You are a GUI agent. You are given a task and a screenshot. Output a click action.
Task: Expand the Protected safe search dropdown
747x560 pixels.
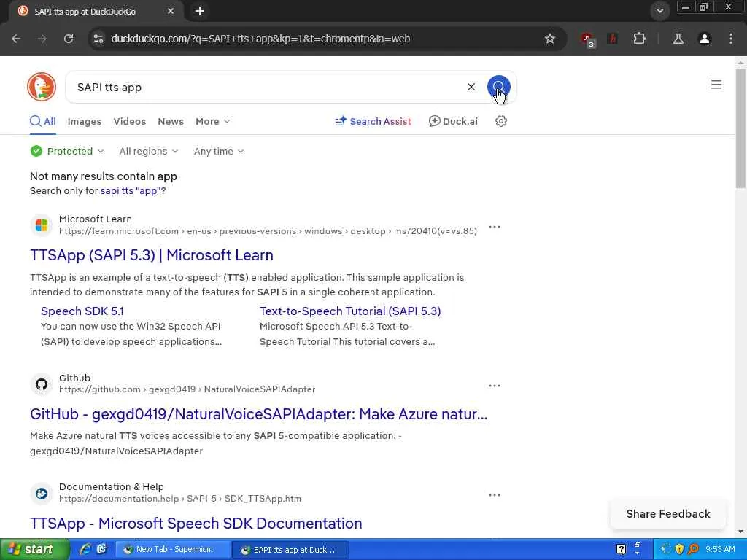tap(66, 151)
